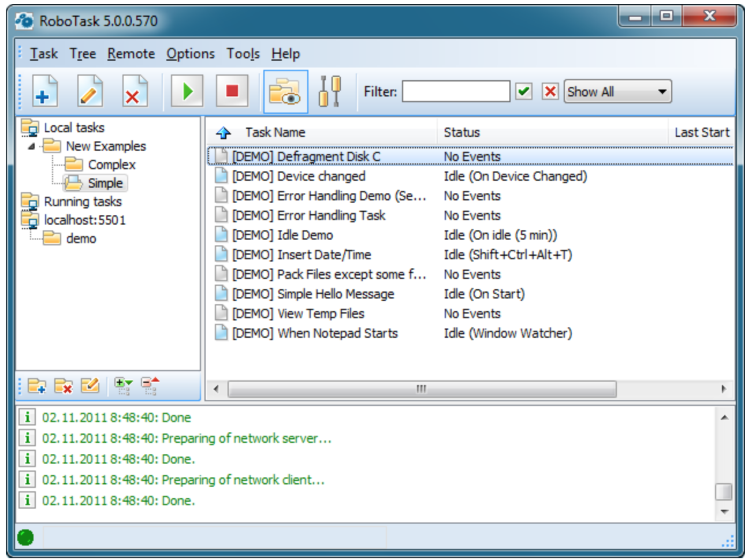This screenshot has height=560, width=752.
Task: Open the Show All dropdown
Action: tap(617, 91)
